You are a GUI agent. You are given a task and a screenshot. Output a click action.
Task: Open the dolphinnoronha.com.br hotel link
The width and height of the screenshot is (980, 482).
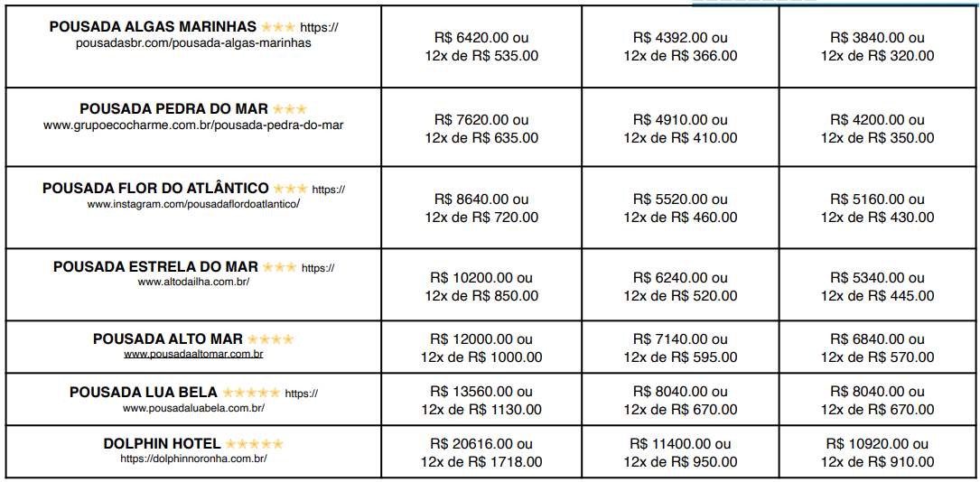pyautogui.click(x=193, y=459)
